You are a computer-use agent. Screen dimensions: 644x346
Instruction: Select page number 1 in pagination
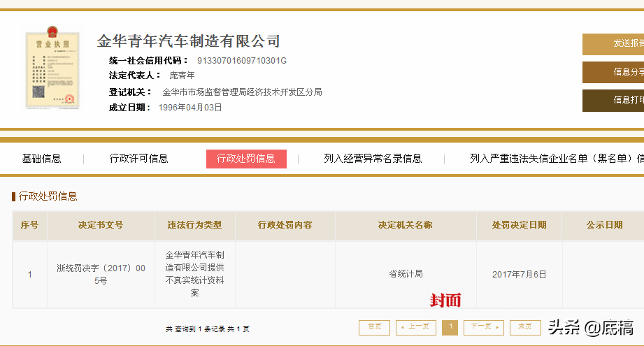coord(450,328)
